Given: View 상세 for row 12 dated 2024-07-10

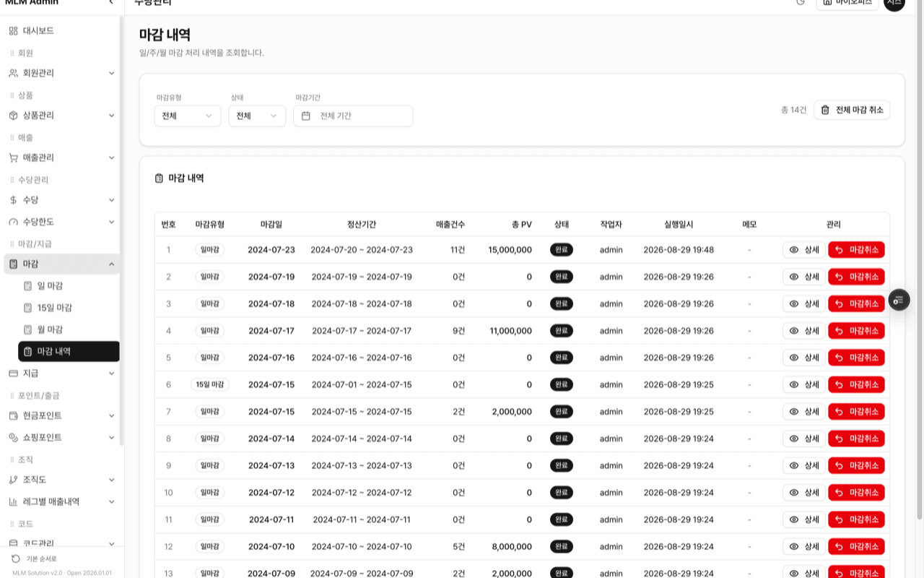Looking at the screenshot, I should (x=804, y=546).
